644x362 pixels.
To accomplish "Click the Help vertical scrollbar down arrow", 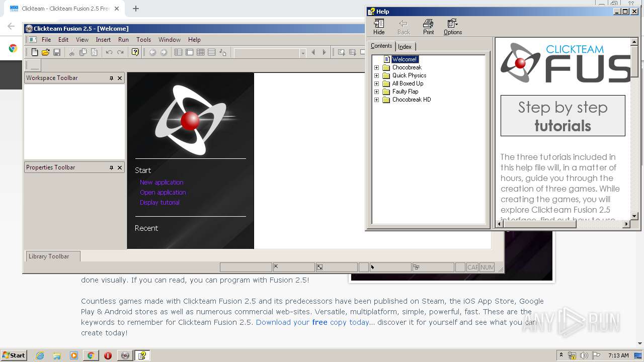I will pos(634,216).
